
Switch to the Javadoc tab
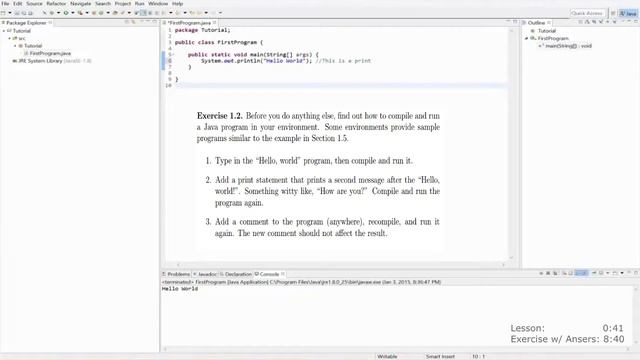point(206,274)
